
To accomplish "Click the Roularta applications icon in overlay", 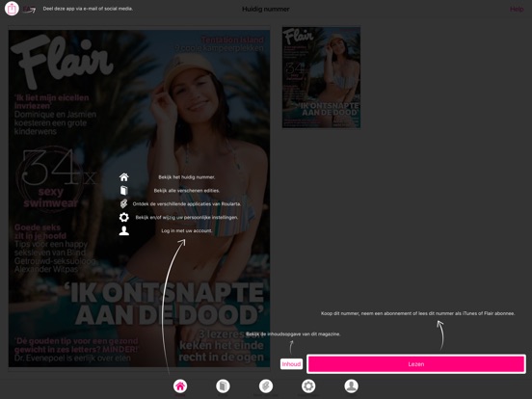I will point(124,203).
